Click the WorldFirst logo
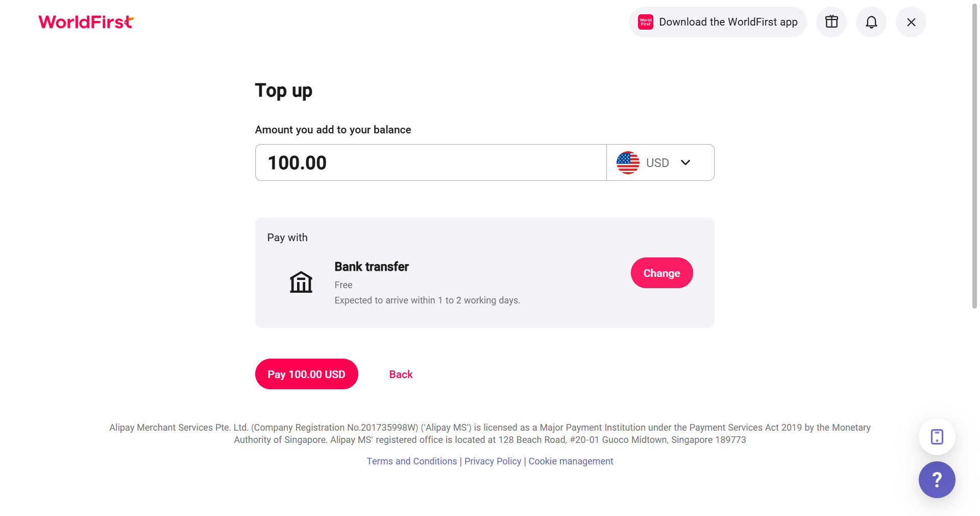This screenshot has width=980, height=516. click(x=86, y=22)
